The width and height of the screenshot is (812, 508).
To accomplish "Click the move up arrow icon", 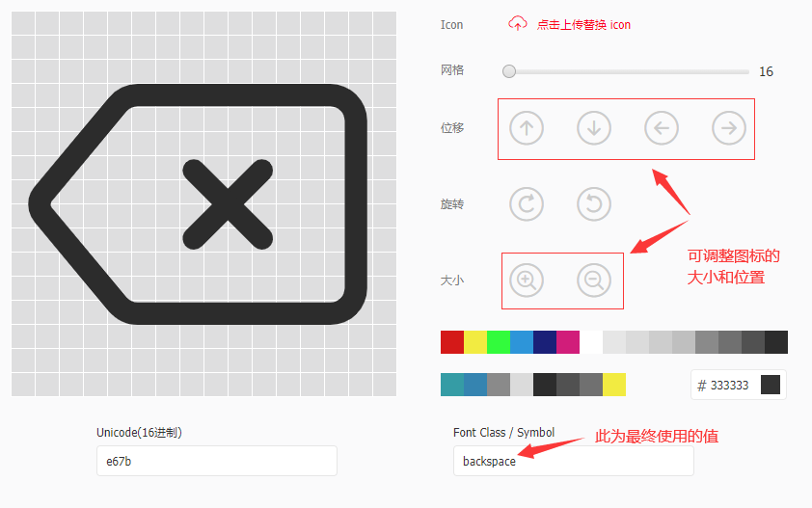I will (x=527, y=128).
